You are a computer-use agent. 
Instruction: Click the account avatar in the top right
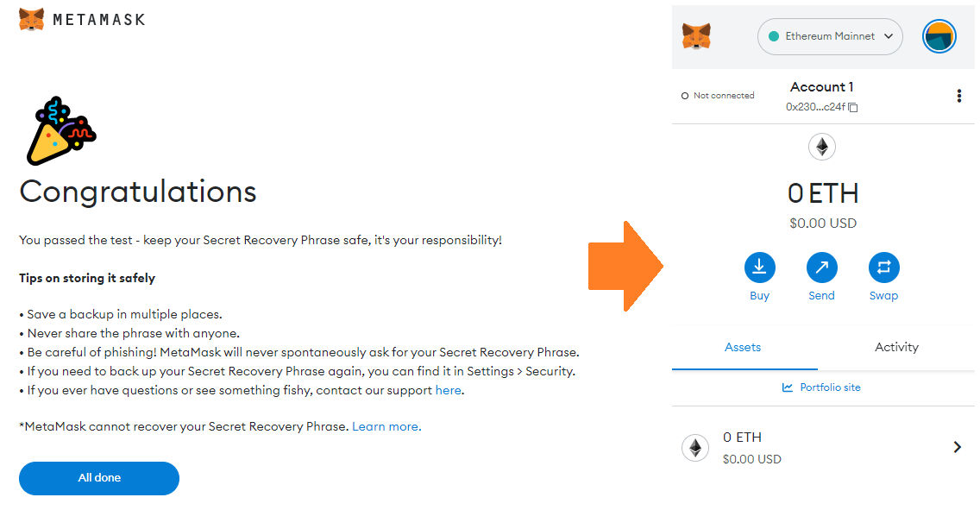939,36
